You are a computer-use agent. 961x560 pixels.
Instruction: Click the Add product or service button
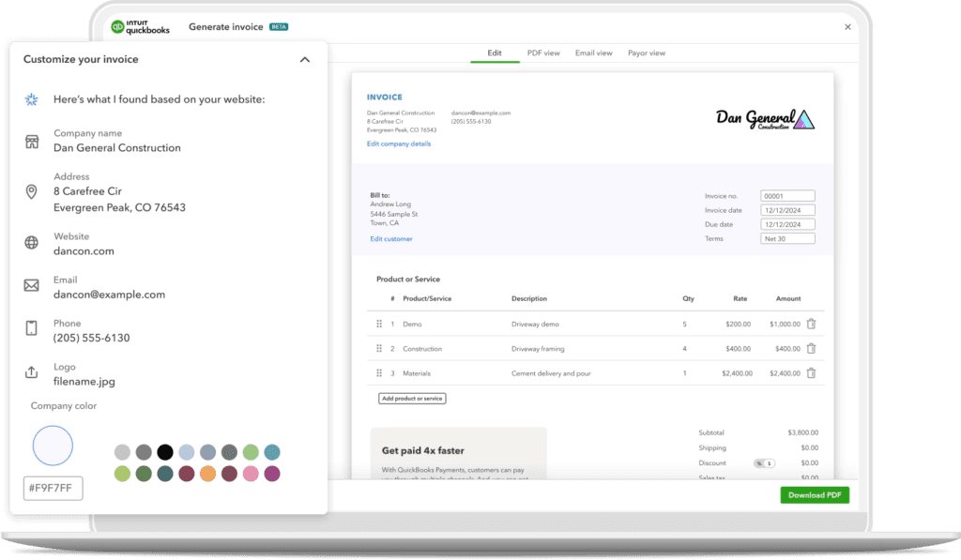click(412, 399)
